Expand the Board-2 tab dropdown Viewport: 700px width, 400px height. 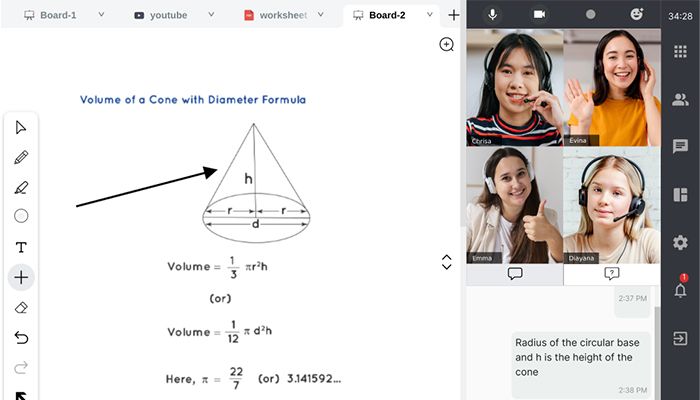point(429,15)
